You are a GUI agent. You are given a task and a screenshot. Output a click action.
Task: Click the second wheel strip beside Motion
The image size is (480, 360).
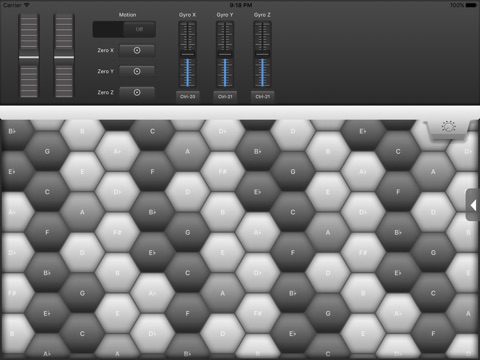[x=64, y=56]
